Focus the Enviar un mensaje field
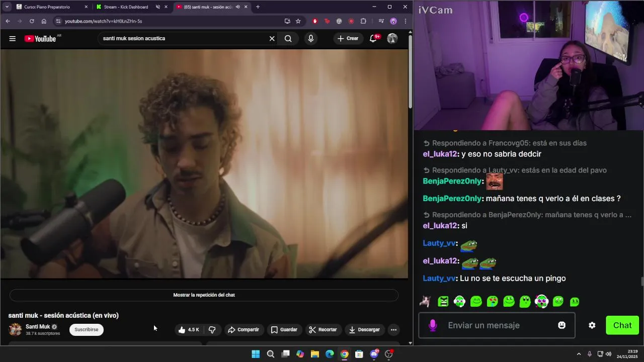The image size is (644, 362). pos(497,325)
